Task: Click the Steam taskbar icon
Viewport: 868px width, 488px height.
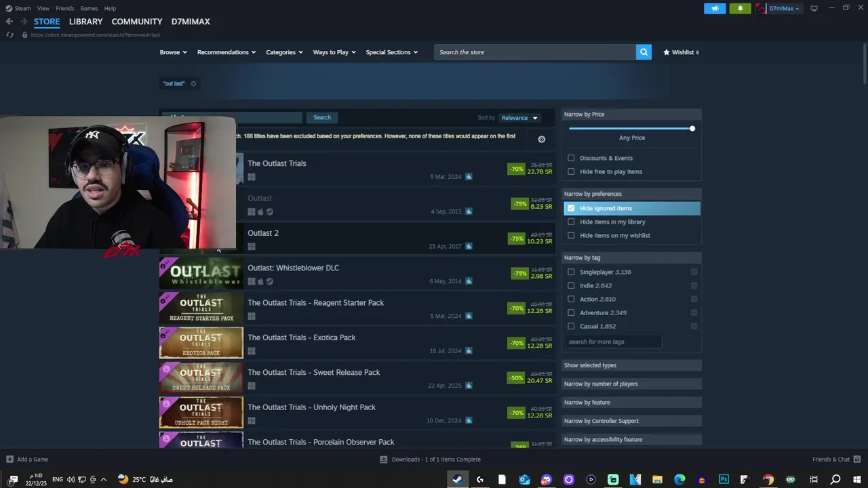Action: tap(458, 479)
